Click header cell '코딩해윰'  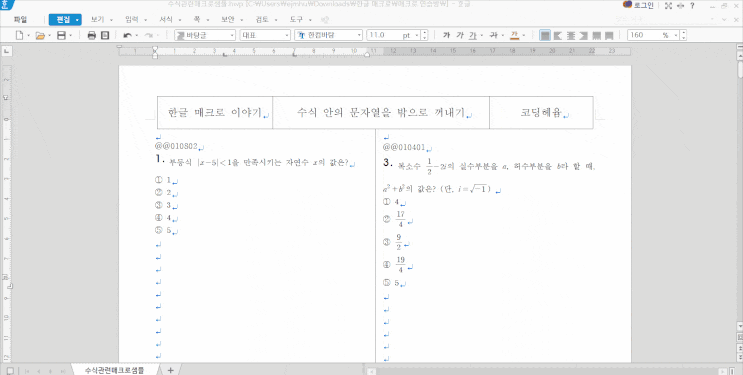pyautogui.click(x=541, y=113)
